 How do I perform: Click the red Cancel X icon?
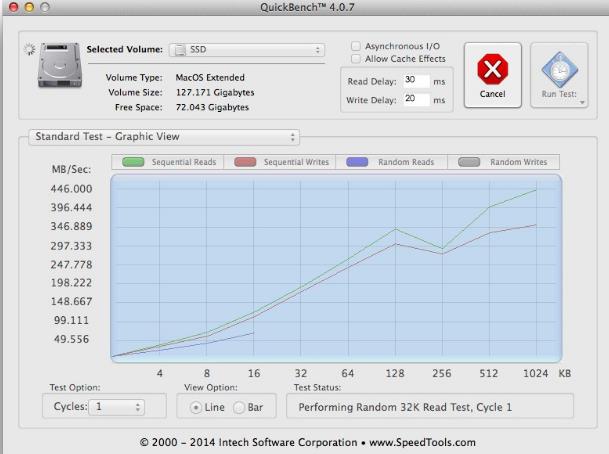point(492,69)
